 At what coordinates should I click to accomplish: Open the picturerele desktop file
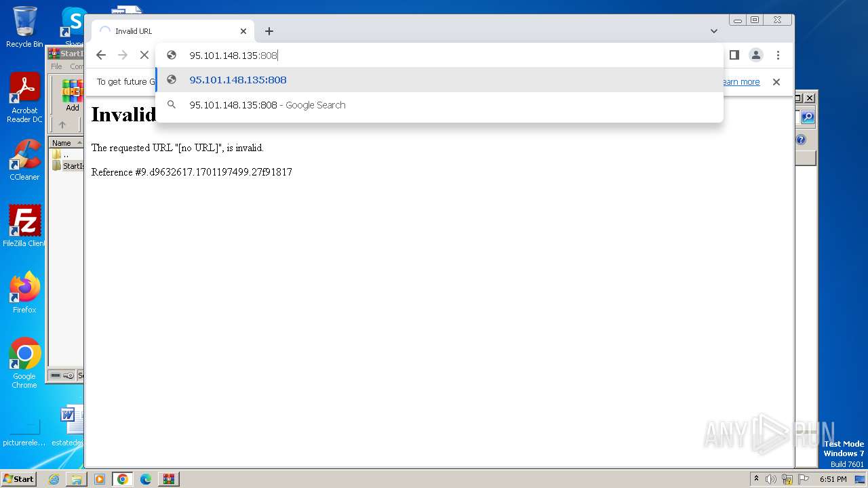(24, 432)
